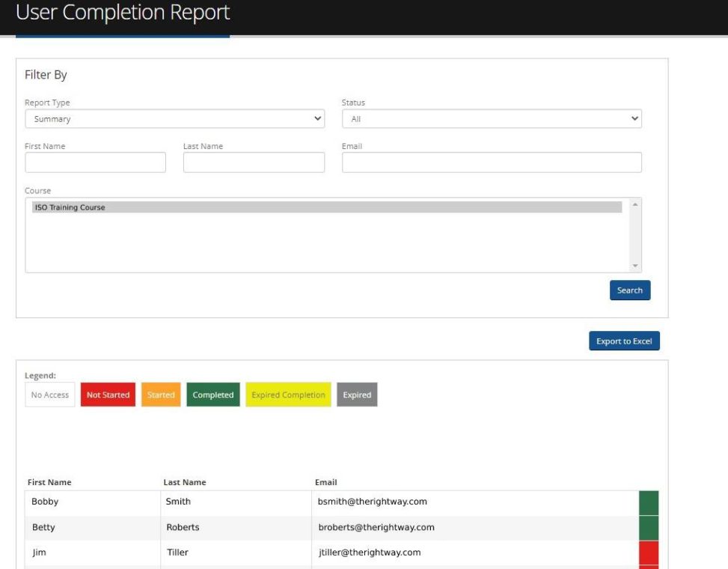Viewport: 728px width, 569px height.
Task: Select the orange Started legend swatch
Action: [161, 395]
